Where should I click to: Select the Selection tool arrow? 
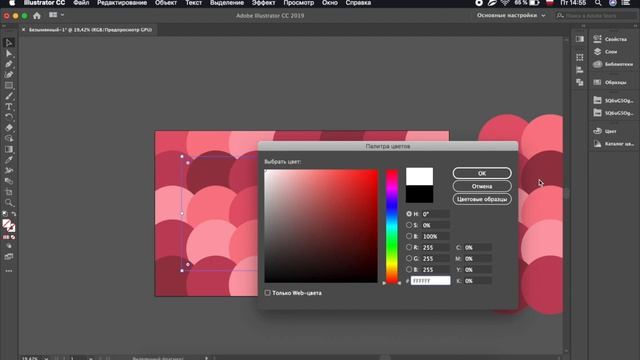[9, 42]
